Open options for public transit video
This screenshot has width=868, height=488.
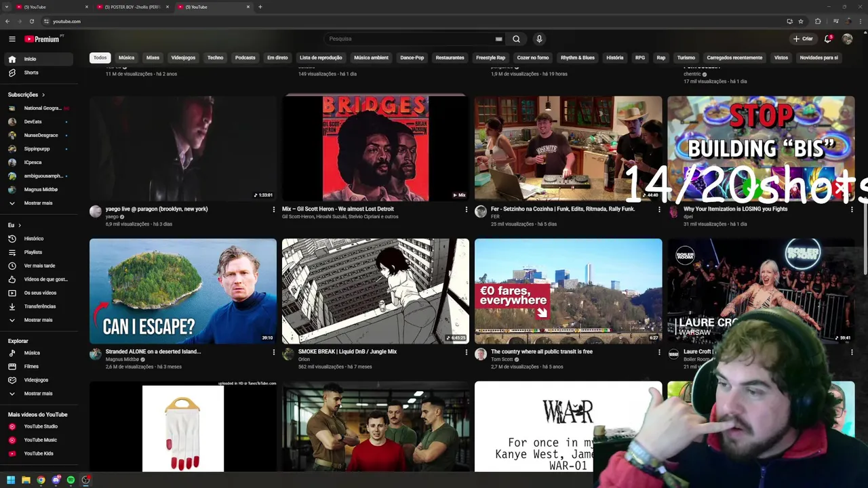[658, 352]
